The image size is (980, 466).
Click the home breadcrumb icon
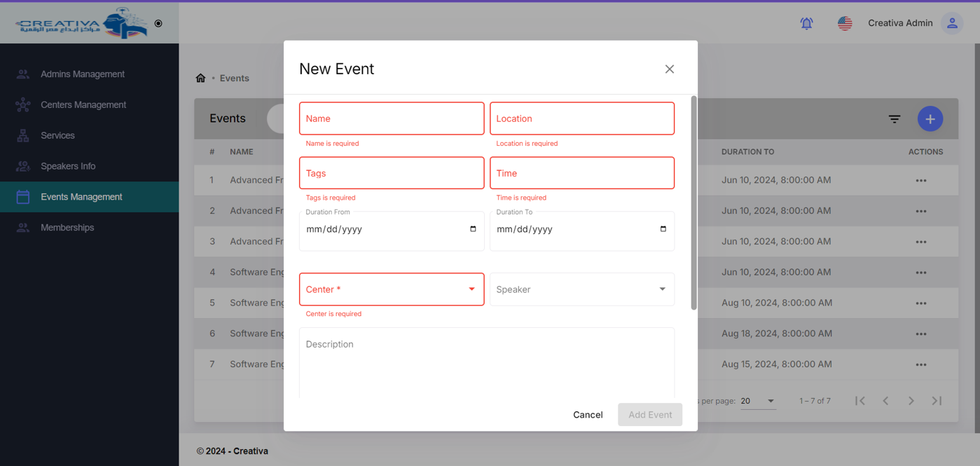point(201,78)
